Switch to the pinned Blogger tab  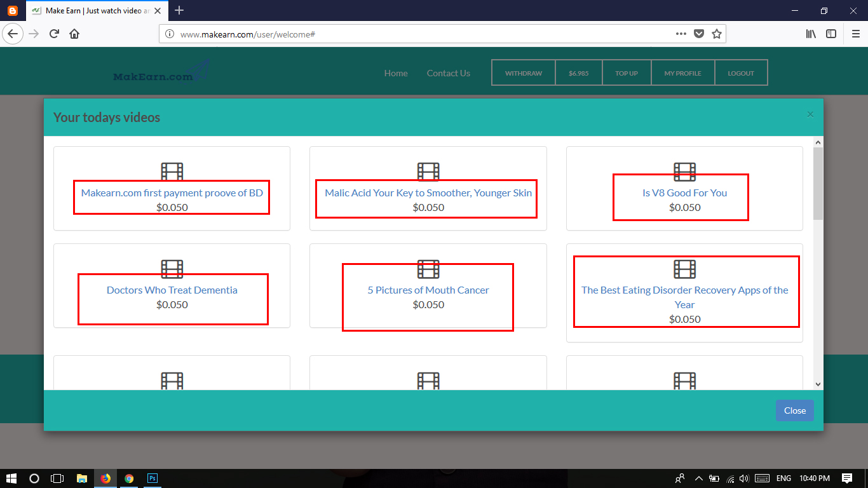coord(13,10)
